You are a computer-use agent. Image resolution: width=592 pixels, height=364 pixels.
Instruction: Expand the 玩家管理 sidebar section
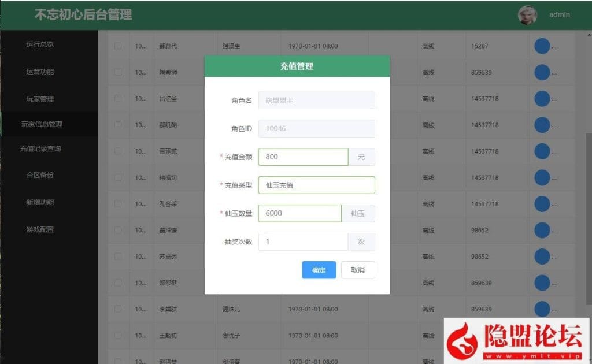(40, 99)
